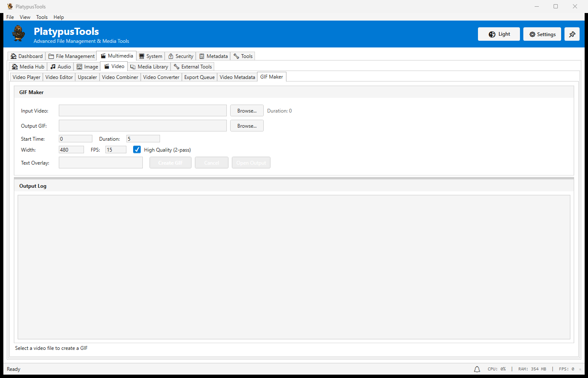Image resolution: width=588 pixels, height=378 pixels.
Task: Click the Start Time field
Action: 75,139
